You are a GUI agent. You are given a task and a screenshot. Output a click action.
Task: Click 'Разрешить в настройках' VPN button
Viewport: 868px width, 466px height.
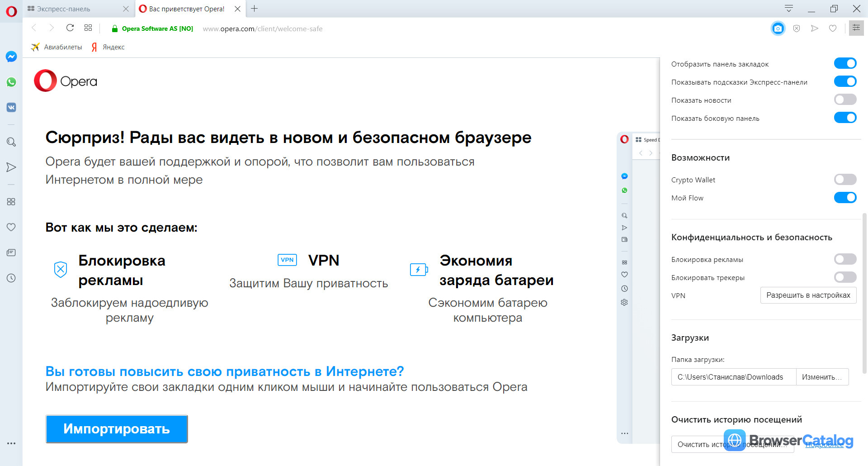coord(808,295)
